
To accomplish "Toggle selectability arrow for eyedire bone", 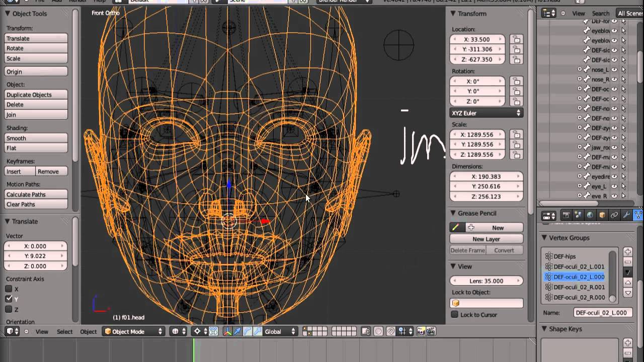I will point(624,177).
